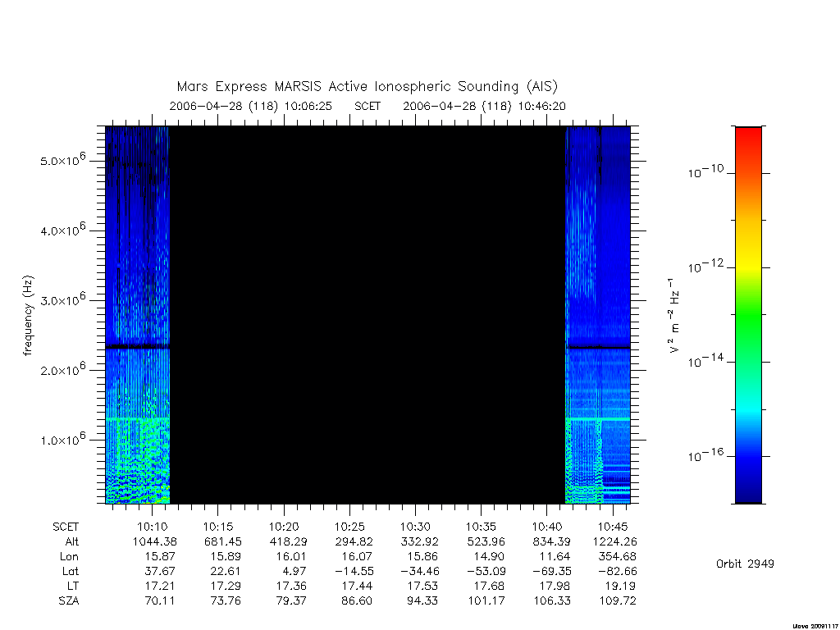This screenshot has width=840, height=630.
Task: Click the 10:25 SCET tick label
Action: (x=349, y=527)
